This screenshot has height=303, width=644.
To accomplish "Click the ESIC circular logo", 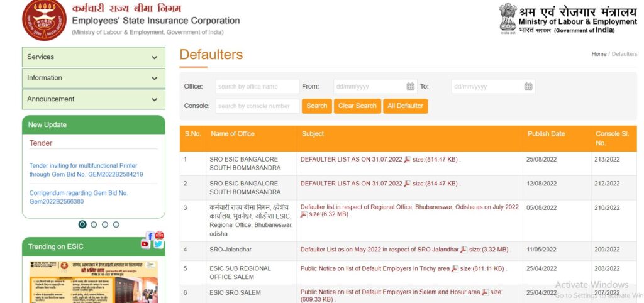I will pyautogui.click(x=45, y=19).
